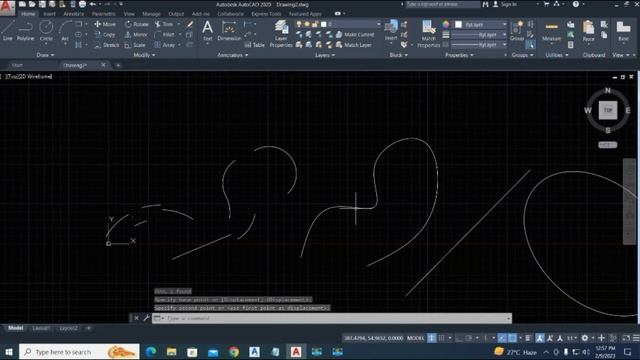The height and width of the screenshot is (360, 640).
Task: Open the Insert ribbon tab
Action: (49, 14)
